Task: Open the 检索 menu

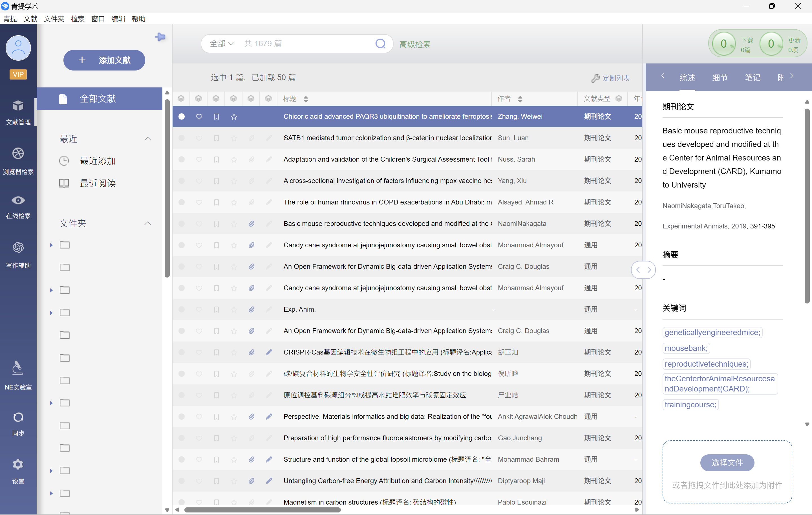Action: coord(78,19)
